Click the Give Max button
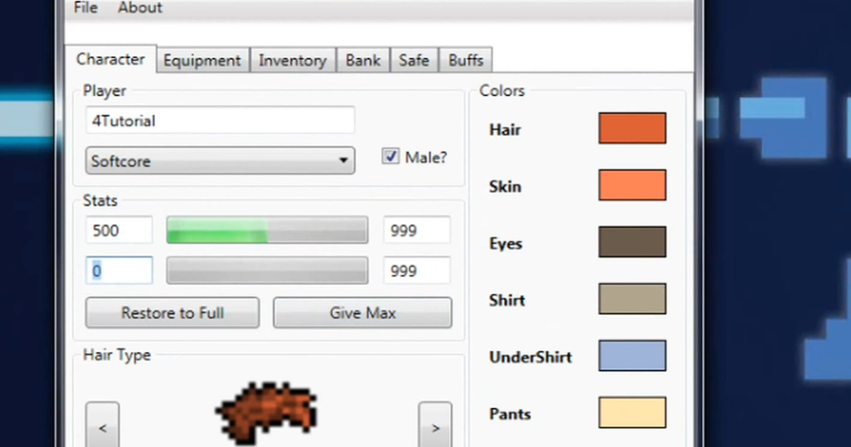The width and height of the screenshot is (851, 447). click(x=363, y=312)
